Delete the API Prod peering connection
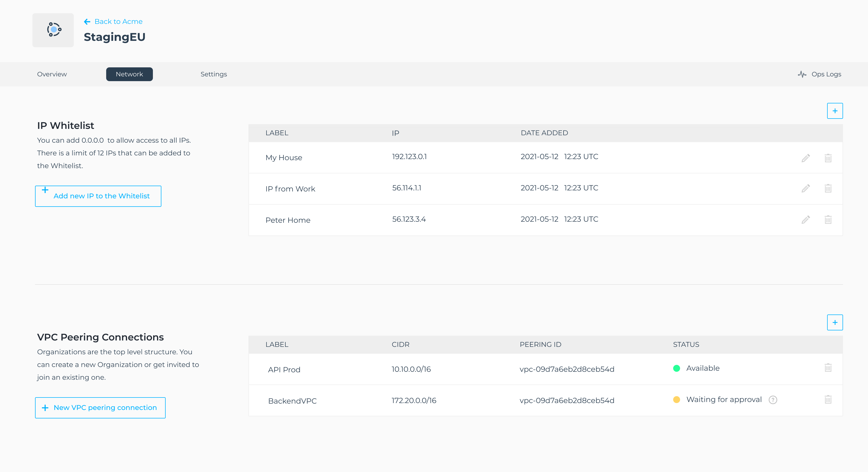Viewport: 868px width, 472px height. tap(828, 368)
